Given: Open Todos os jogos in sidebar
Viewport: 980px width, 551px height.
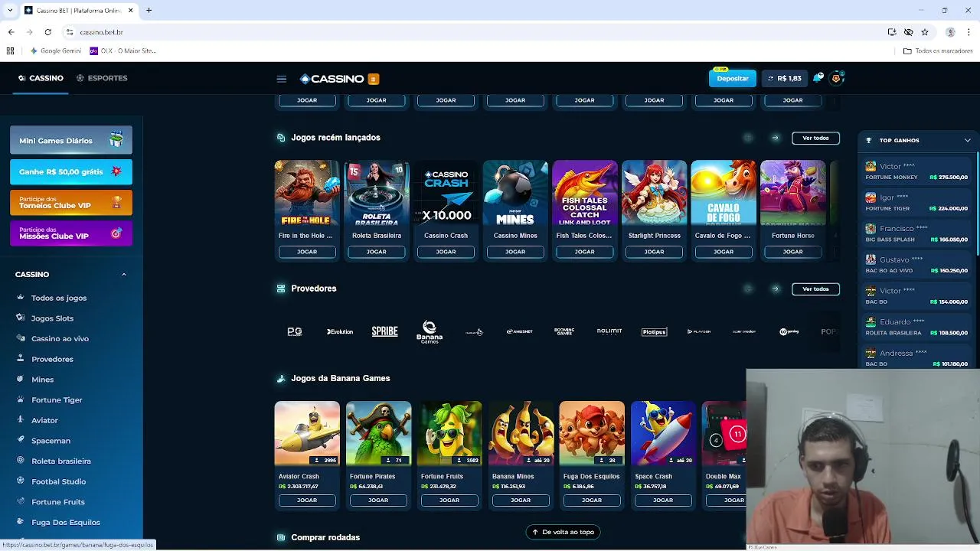Looking at the screenshot, I should pos(58,298).
